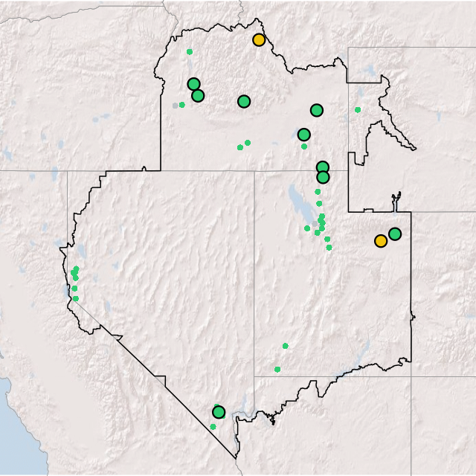Select the lower circle of the overlapping northwest pair

[x=198, y=95]
